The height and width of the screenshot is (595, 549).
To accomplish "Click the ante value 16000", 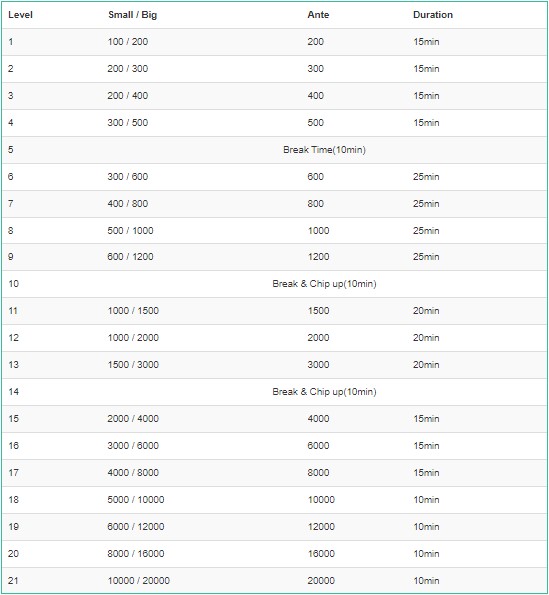I will pos(321,554).
